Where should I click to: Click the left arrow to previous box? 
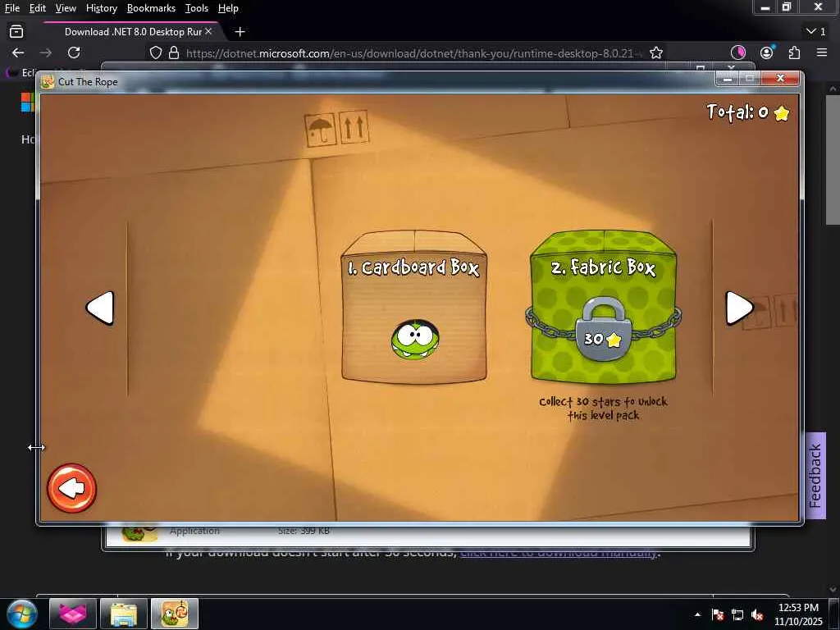[100, 308]
